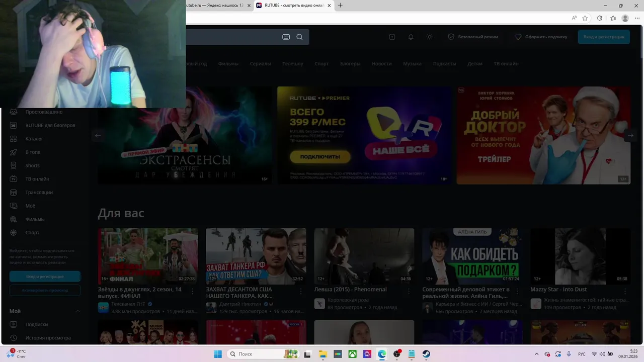Open ЗАХВАТ ДЕСАНТОМ США video title
This screenshot has width=644, height=362.
(239, 293)
